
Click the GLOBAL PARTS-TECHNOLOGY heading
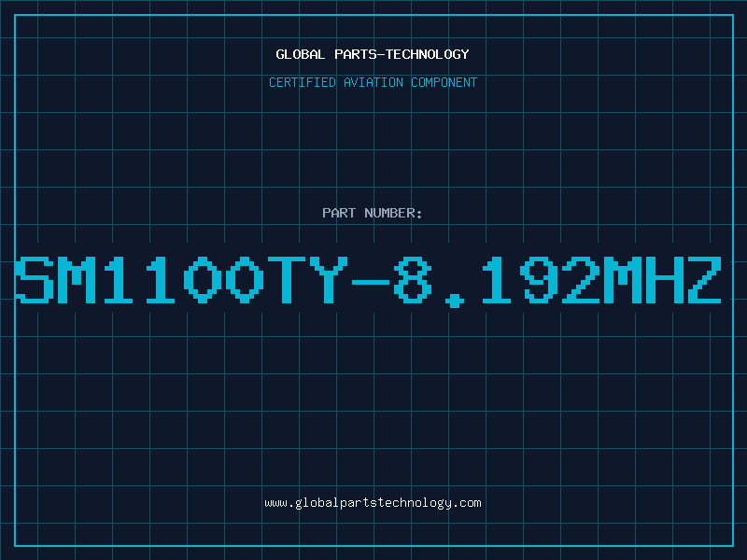point(373,54)
